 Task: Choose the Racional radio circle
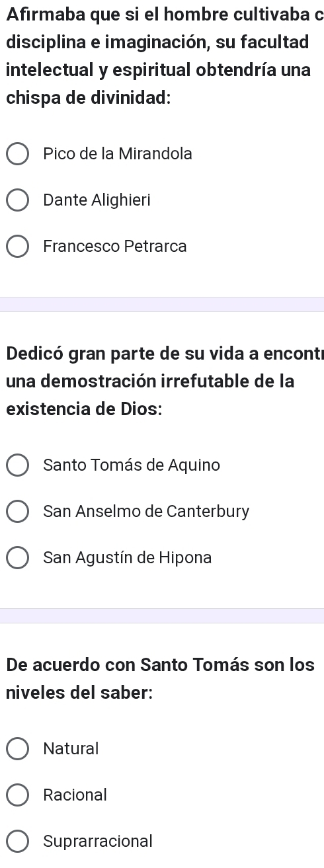[x=18, y=795]
